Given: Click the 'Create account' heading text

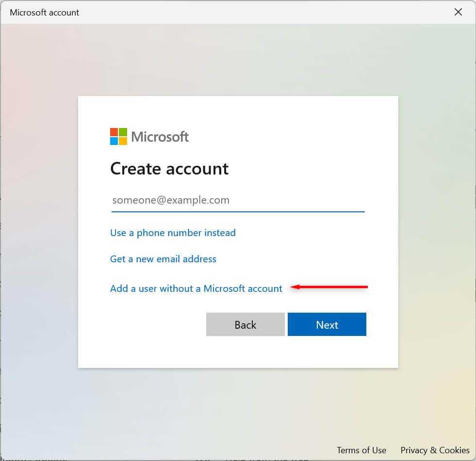Looking at the screenshot, I should point(169,169).
